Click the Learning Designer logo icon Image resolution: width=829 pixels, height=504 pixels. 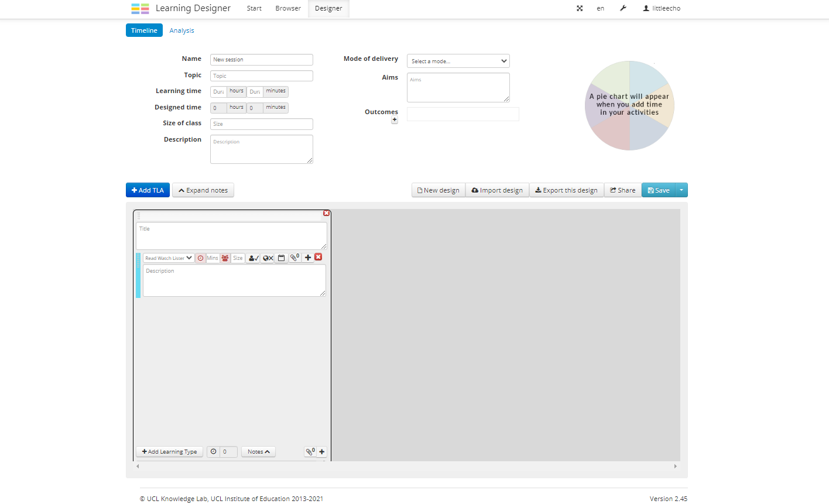click(140, 8)
